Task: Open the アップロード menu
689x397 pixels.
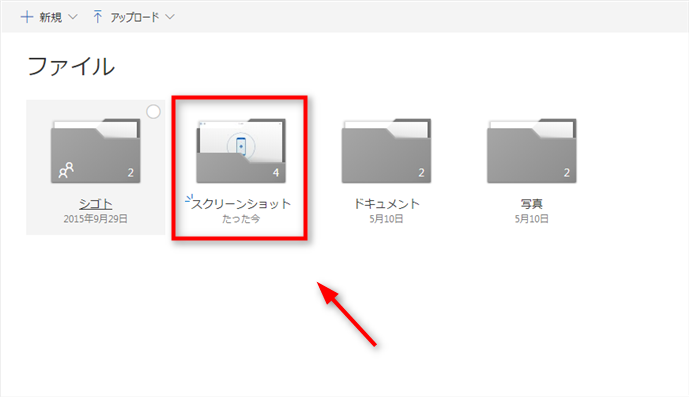Action: point(134,17)
